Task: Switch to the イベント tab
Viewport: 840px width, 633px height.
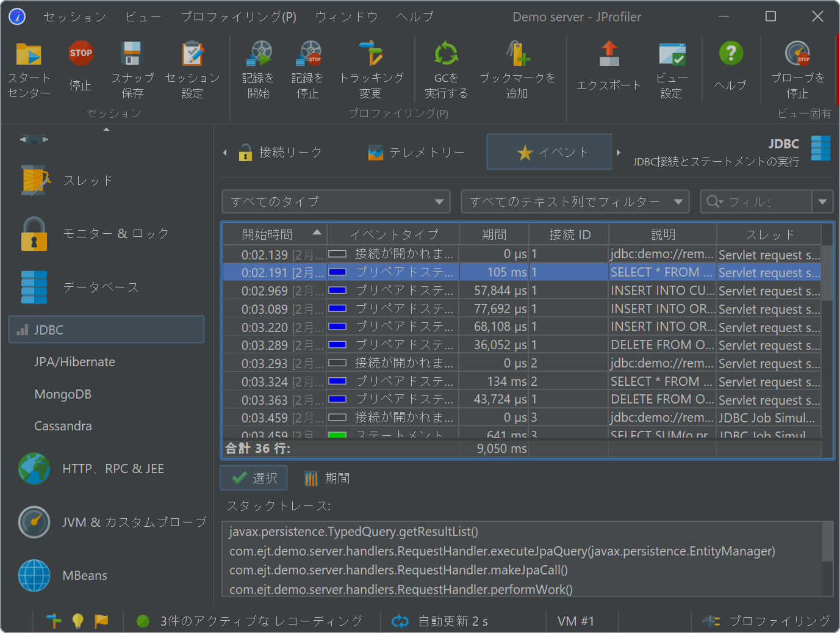Action: (550, 152)
